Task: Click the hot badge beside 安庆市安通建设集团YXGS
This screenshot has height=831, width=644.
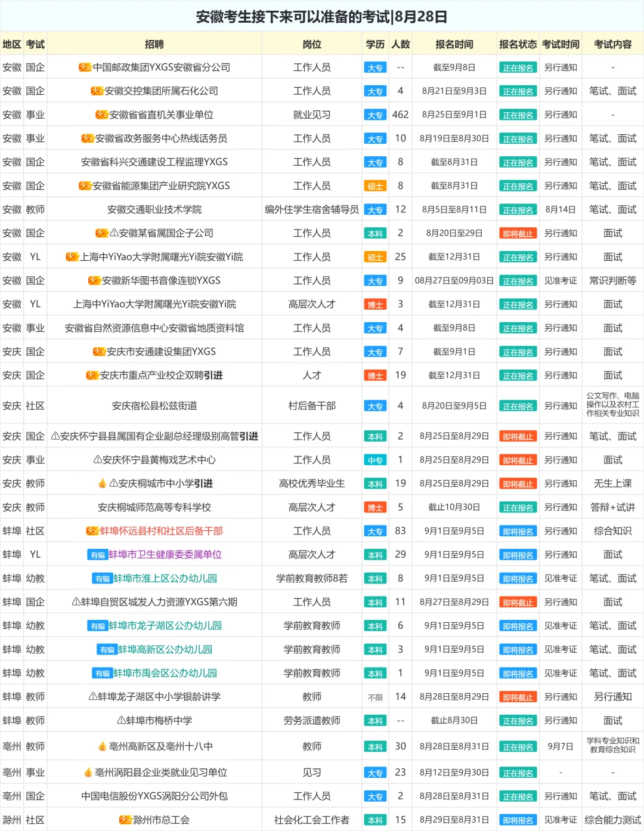Action: tap(100, 352)
